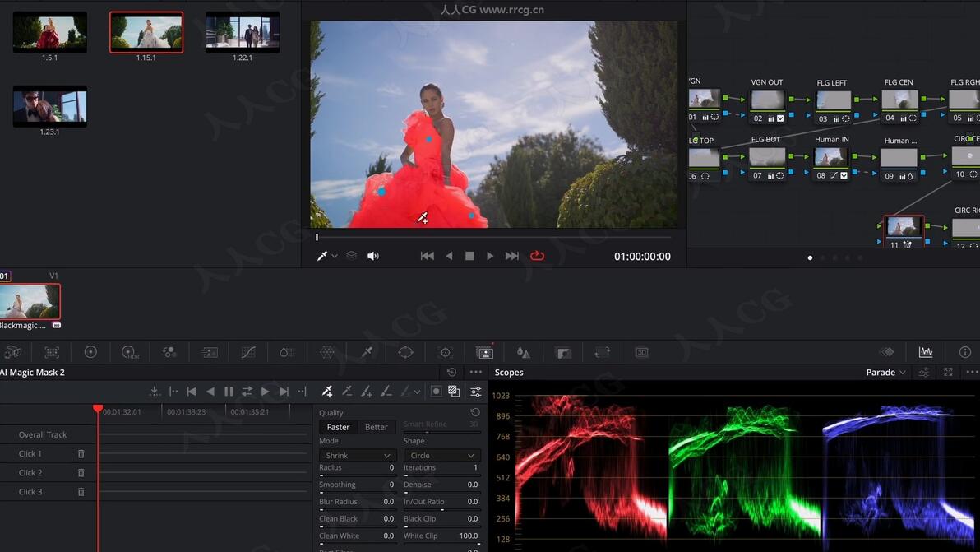Screen dimensions: 980x552
Task: Open the RGB Mixer palette
Action: pyautogui.click(x=169, y=353)
